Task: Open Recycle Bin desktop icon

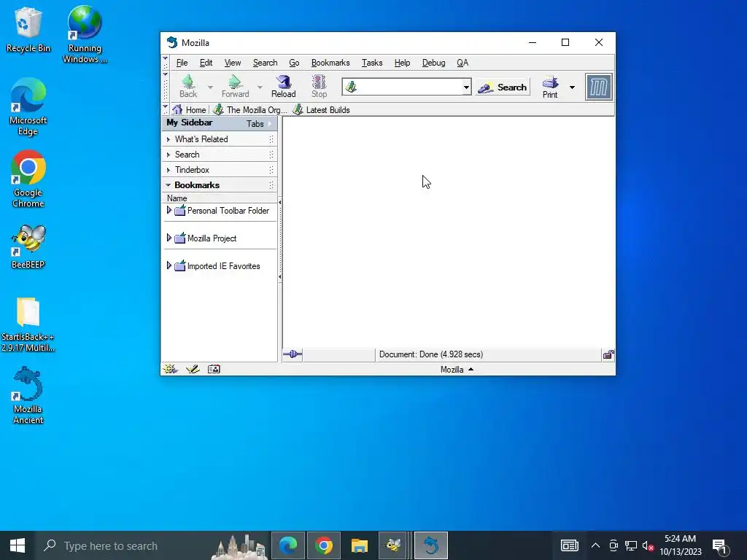Action: [x=28, y=29]
